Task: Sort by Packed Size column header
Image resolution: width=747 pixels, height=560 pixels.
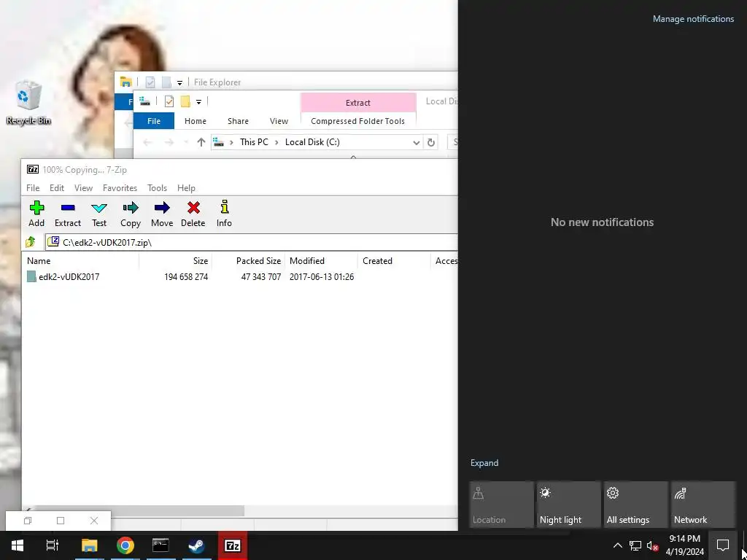Action: pyautogui.click(x=248, y=261)
